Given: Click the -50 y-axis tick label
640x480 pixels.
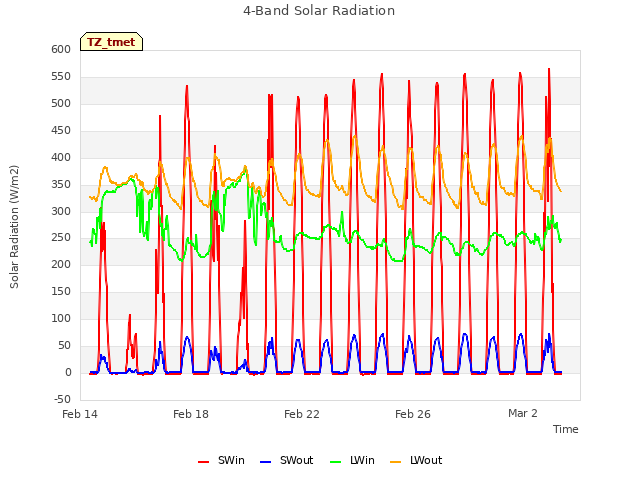Looking at the screenshot, I should [62, 399].
